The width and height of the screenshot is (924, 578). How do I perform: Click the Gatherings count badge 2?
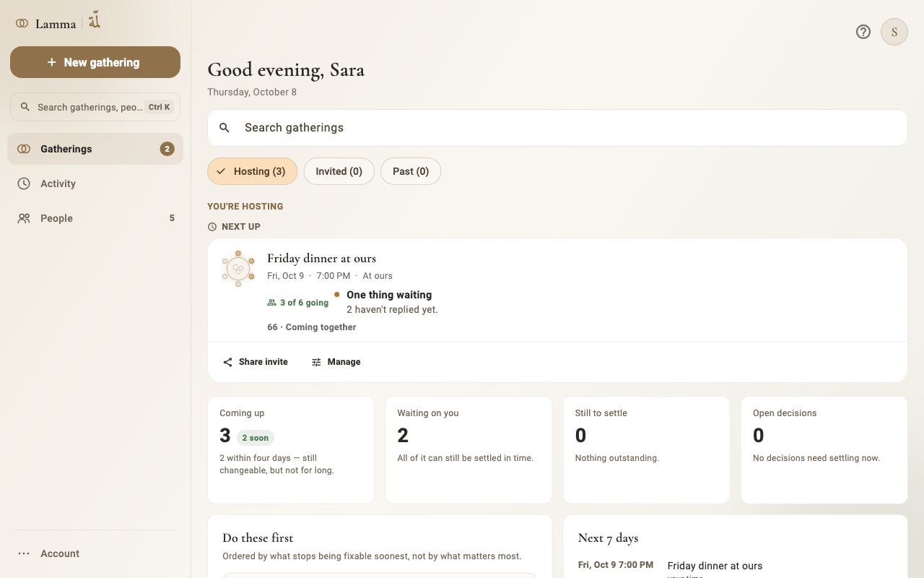pos(167,149)
